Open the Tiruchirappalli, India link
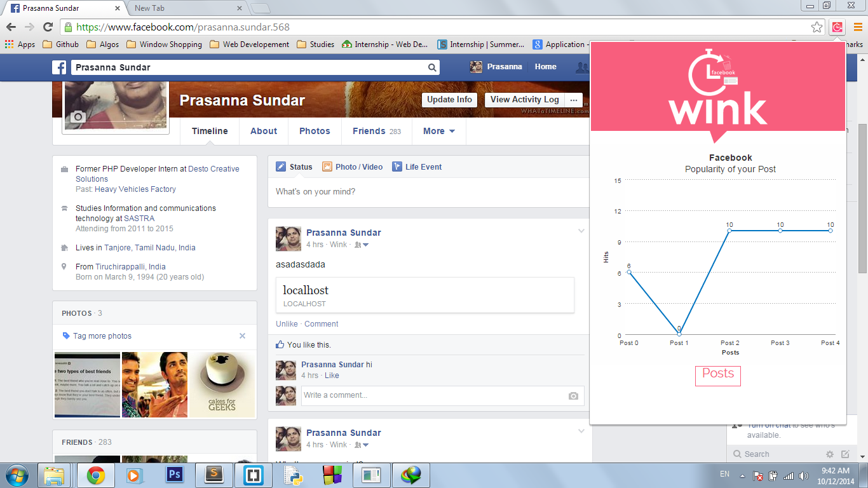This screenshot has height=488, width=868. click(130, 267)
